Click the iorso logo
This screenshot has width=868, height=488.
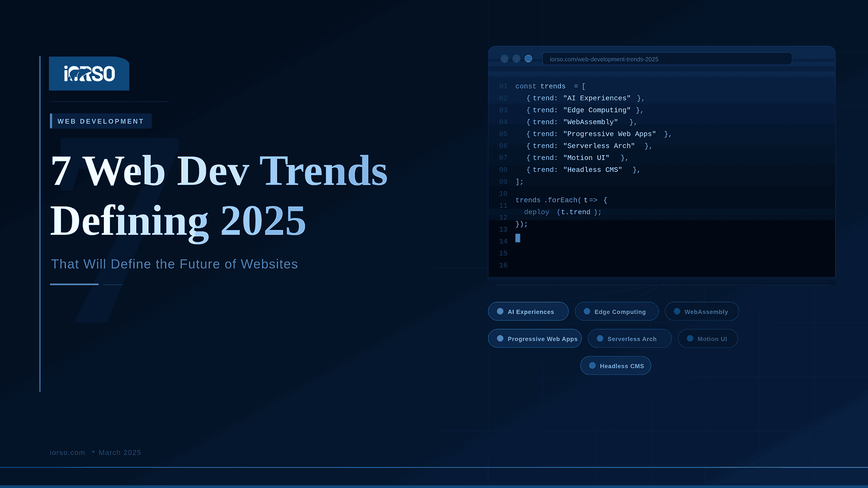(89, 74)
